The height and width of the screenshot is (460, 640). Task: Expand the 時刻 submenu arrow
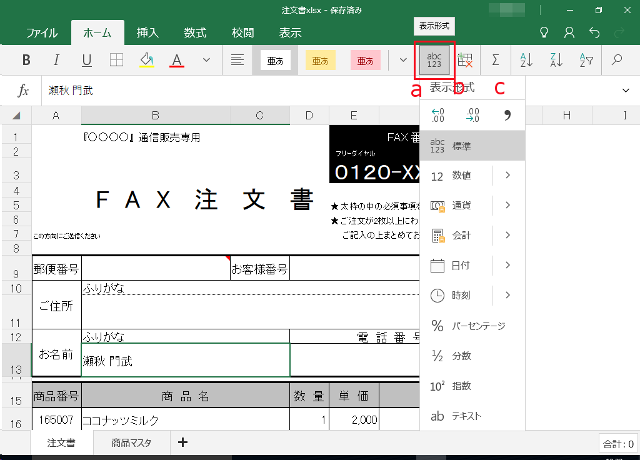tap(508, 295)
